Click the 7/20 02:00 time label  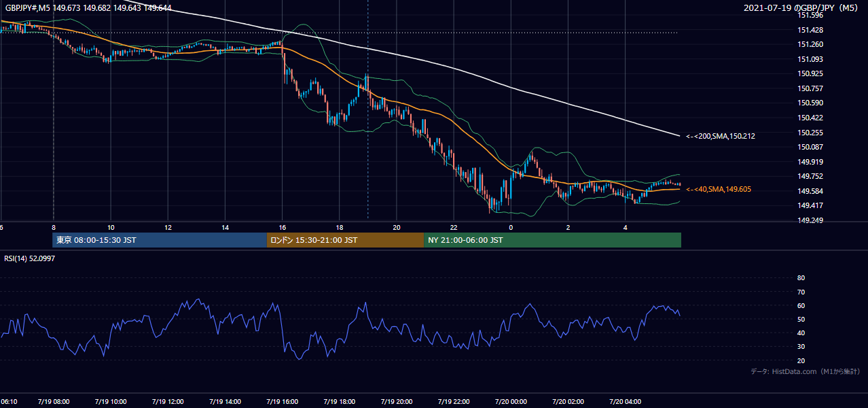tap(568, 401)
